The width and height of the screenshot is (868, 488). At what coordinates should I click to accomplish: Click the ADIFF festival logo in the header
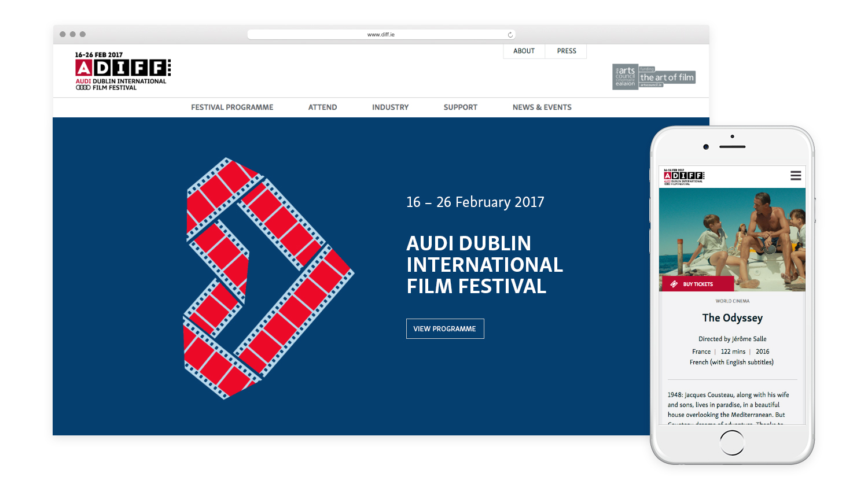(123, 71)
